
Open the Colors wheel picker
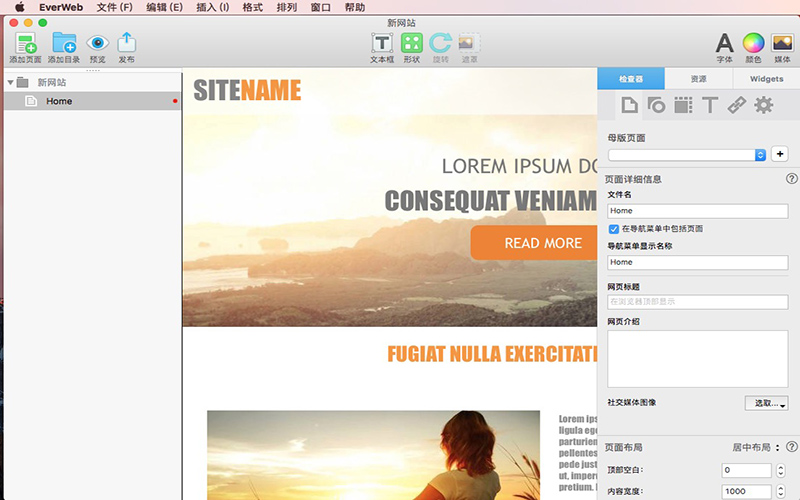tap(753, 43)
